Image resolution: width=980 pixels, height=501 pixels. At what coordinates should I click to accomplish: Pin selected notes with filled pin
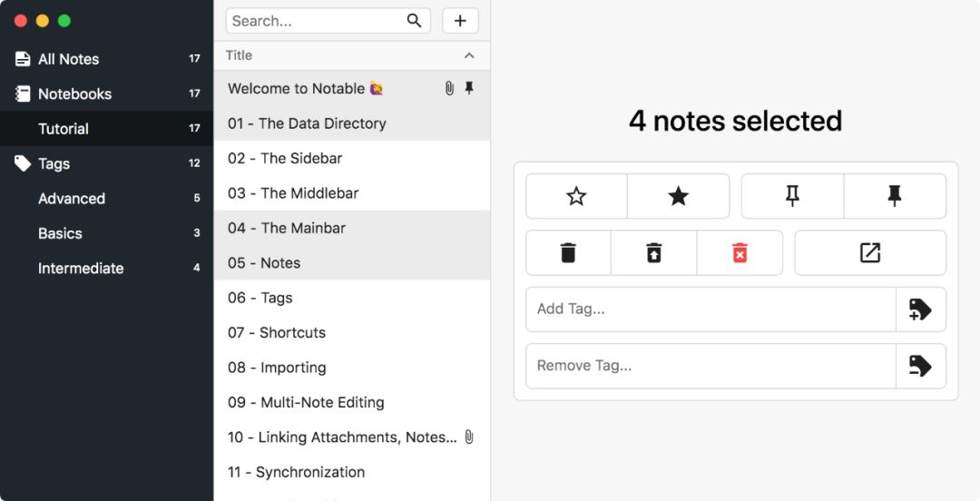click(x=895, y=196)
